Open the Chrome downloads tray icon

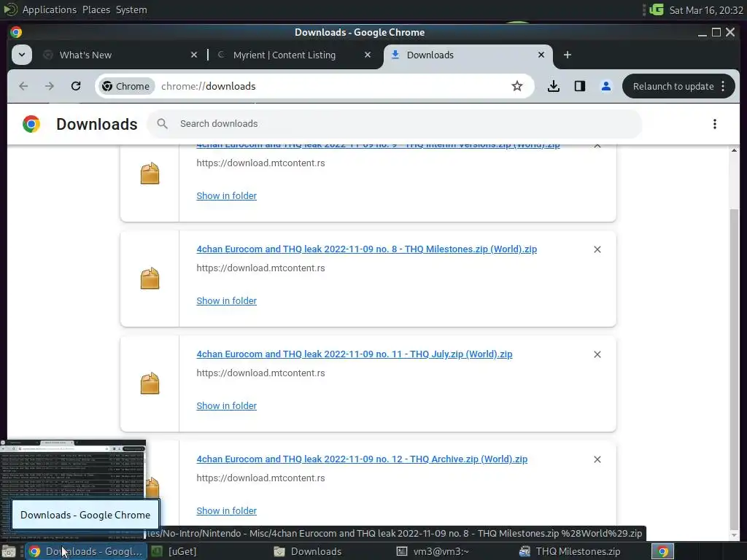point(554,86)
